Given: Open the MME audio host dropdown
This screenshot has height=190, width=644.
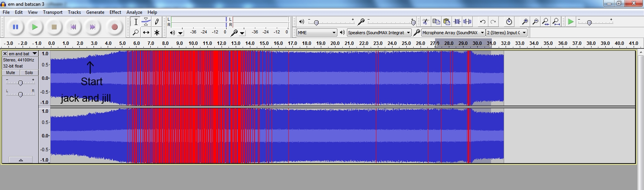Looking at the screenshot, I should point(317,33).
